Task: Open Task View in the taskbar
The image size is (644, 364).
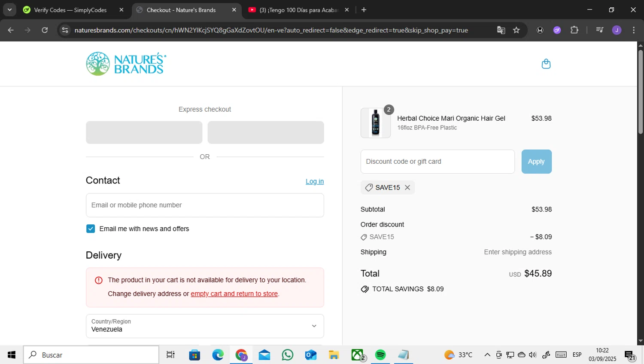Action: click(x=170, y=355)
